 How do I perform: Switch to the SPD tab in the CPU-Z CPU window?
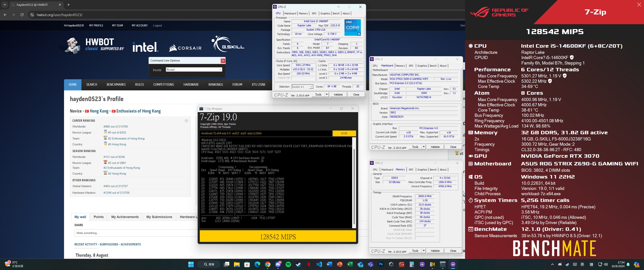click(x=314, y=13)
